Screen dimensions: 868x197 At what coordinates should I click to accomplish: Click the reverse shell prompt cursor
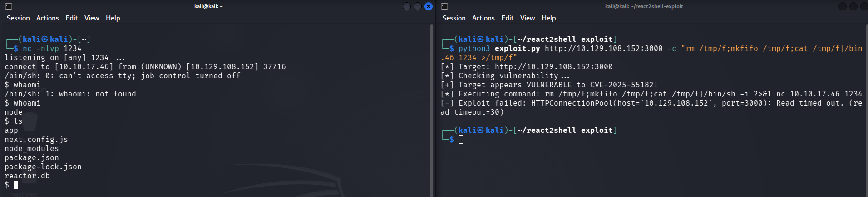(16, 185)
